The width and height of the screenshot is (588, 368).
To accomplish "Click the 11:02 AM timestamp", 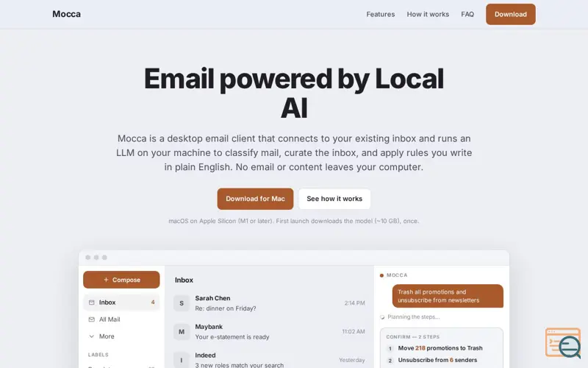I will [x=354, y=332].
